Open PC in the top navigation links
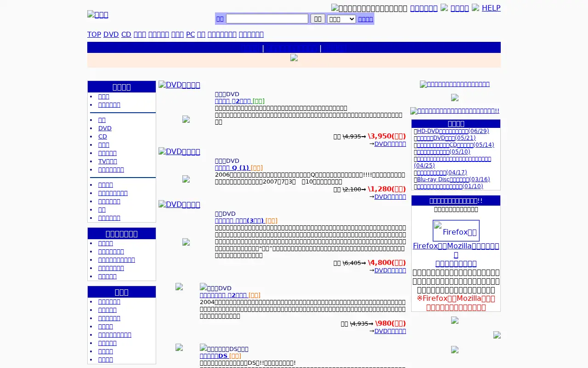 click(190, 34)
